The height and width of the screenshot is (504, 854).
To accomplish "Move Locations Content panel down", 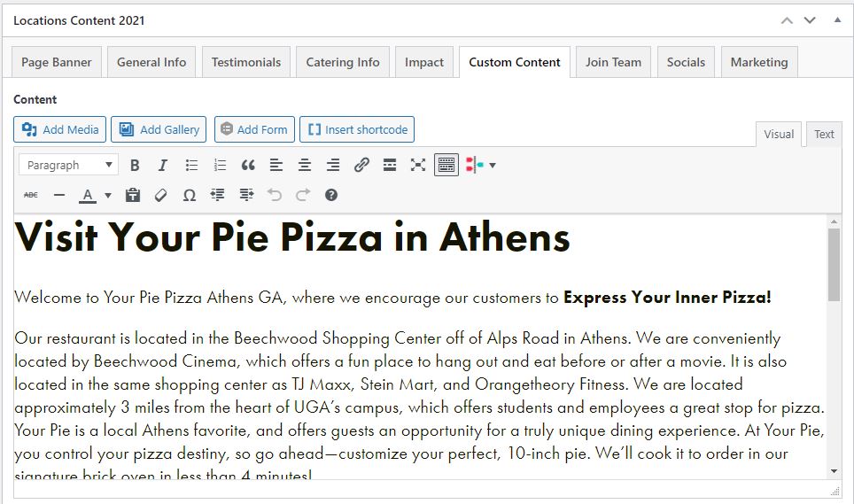I will [810, 20].
